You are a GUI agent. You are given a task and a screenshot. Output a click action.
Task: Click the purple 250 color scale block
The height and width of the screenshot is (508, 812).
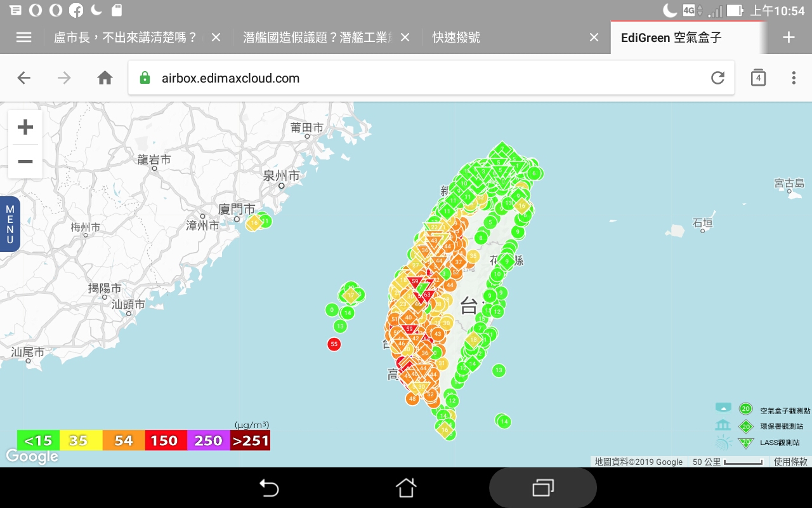point(208,440)
